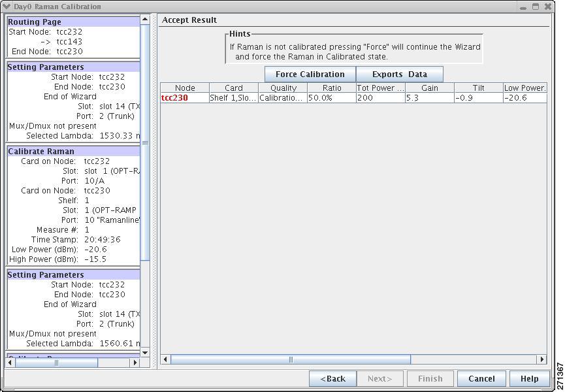Select the tcc230 node cell in table
The height and width of the screenshot is (392, 565).
point(185,97)
